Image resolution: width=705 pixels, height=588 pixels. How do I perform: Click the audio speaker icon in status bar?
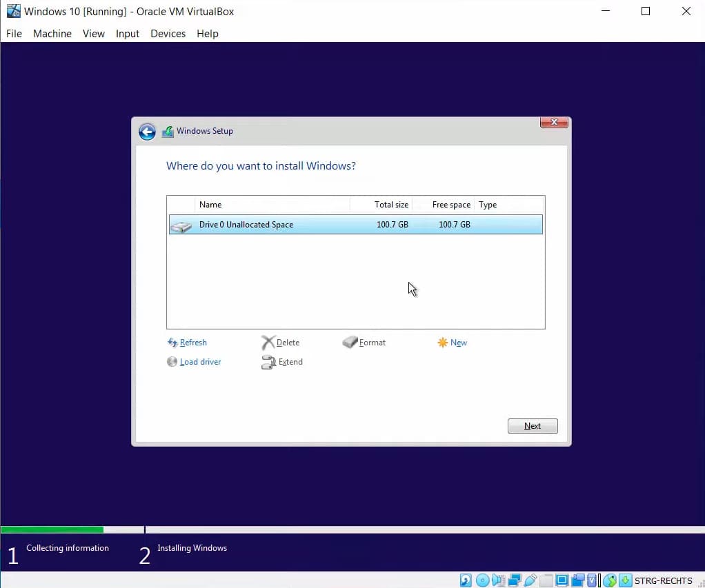[x=499, y=580]
